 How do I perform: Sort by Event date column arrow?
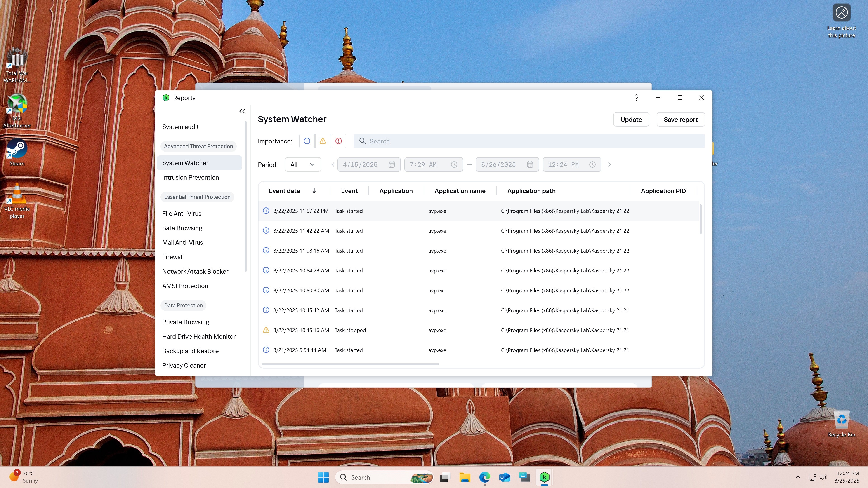point(314,191)
